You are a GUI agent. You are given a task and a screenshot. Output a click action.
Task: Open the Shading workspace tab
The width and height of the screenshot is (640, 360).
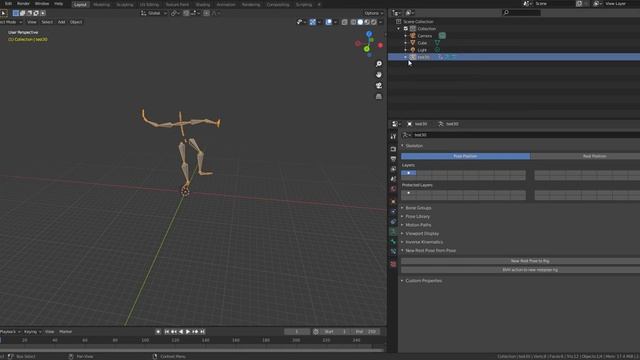(203, 4)
